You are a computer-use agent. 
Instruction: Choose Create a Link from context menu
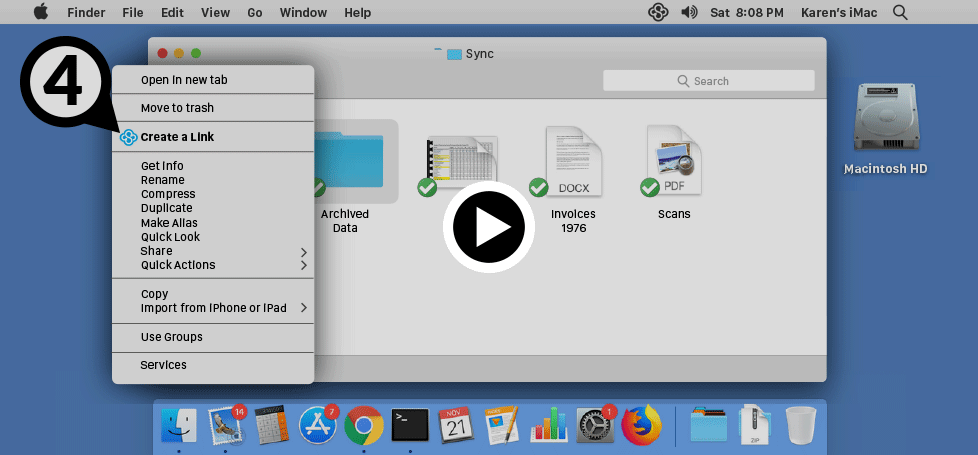point(177,137)
